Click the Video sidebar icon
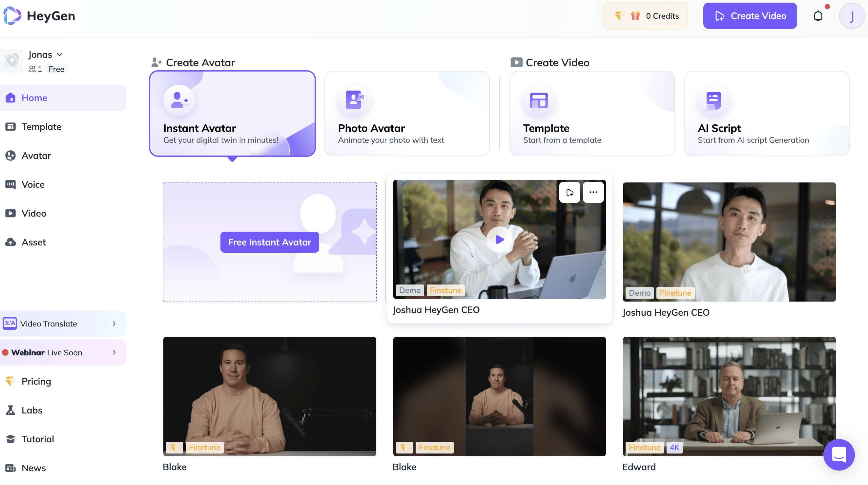The height and width of the screenshot is (485, 868). (10, 213)
